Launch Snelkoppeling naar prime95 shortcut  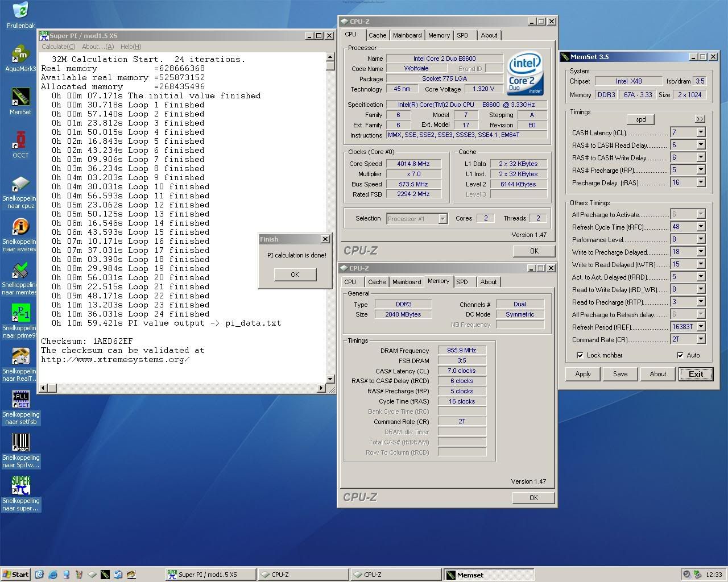(20, 314)
